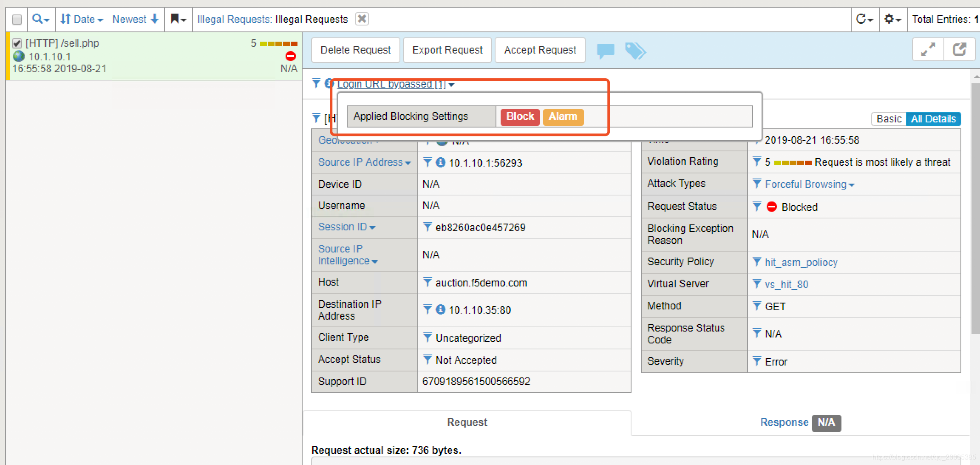Toggle the select-all checkbox in the header
The height and width of the screenshot is (465, 980).
coord(17,20)
